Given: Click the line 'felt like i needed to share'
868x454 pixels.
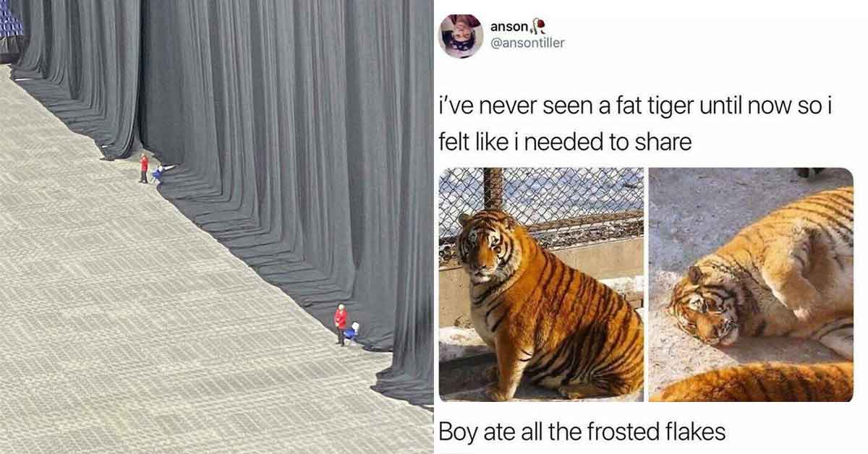Looking at the screenshot, I should [565, 140].
